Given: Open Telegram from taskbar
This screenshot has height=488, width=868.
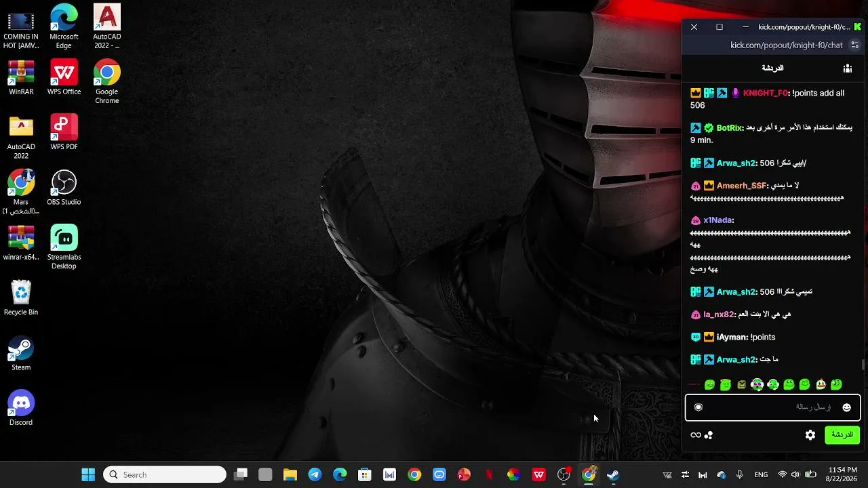Looking at the screenshot, I should click(x=315, y=474).
